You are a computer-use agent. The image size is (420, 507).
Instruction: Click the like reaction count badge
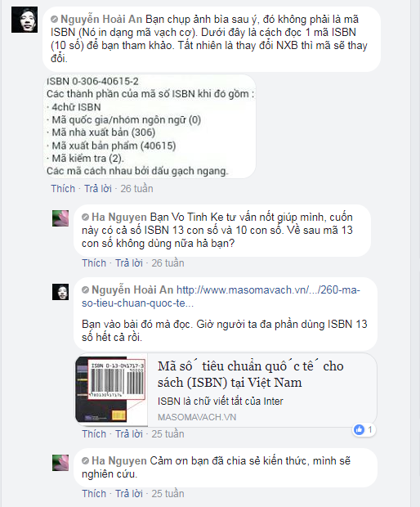[364, 429]
